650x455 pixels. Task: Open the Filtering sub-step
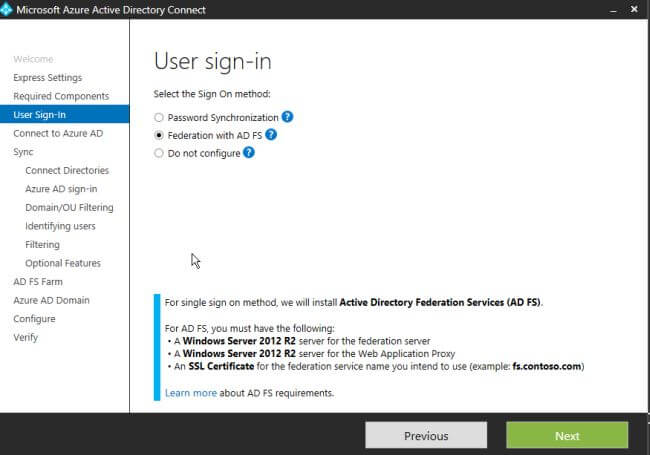click(x=42, y=244)
